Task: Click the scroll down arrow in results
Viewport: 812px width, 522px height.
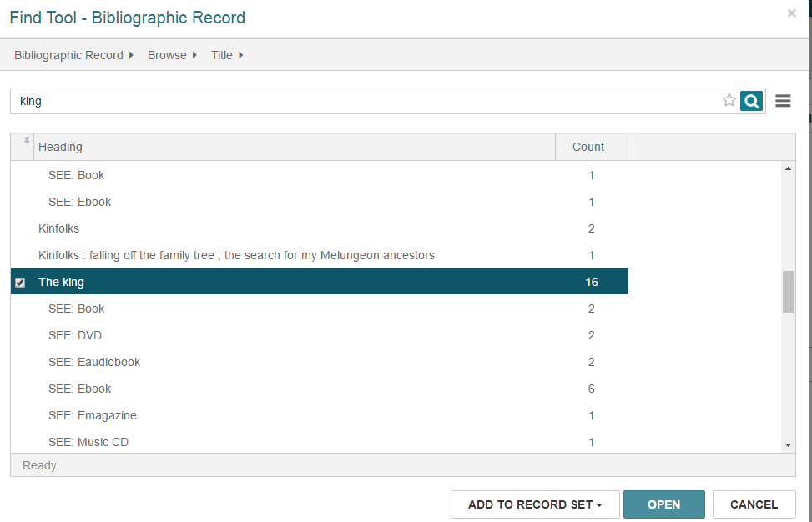Action: (788, 445)
